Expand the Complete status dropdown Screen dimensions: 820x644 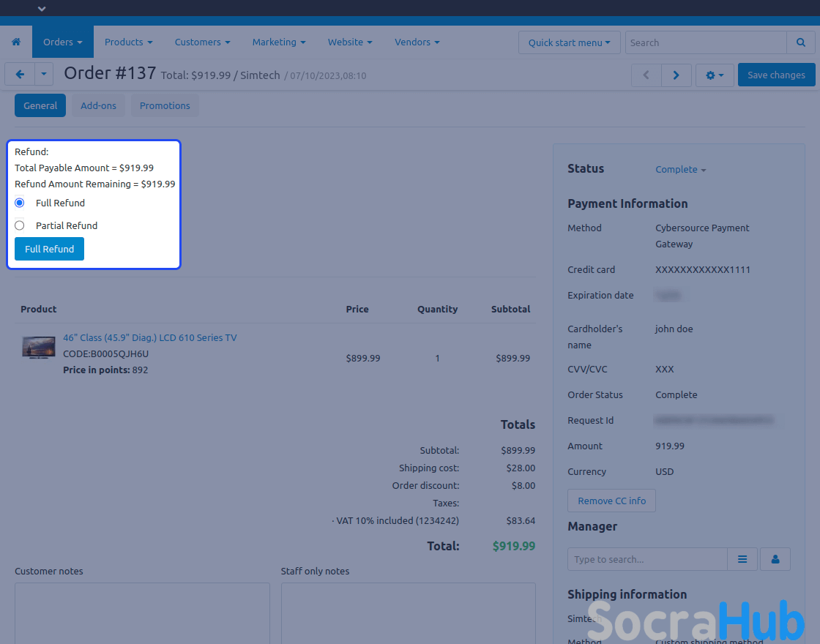680,170
